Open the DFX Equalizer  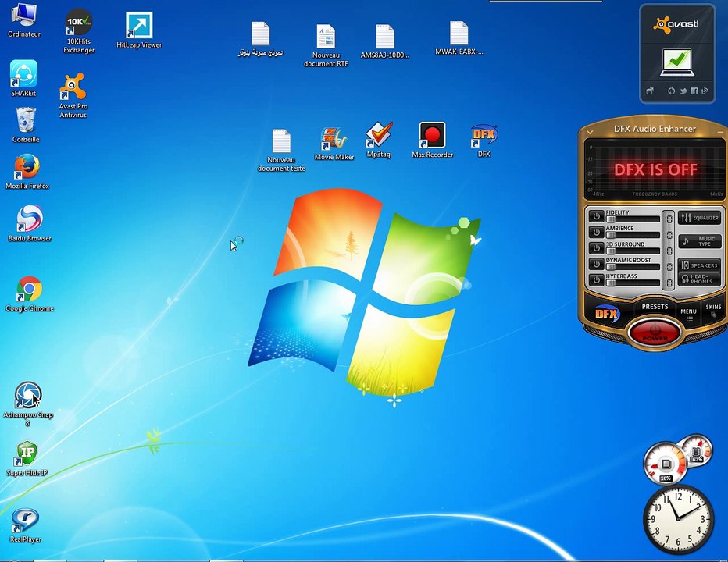coord(699,218)
